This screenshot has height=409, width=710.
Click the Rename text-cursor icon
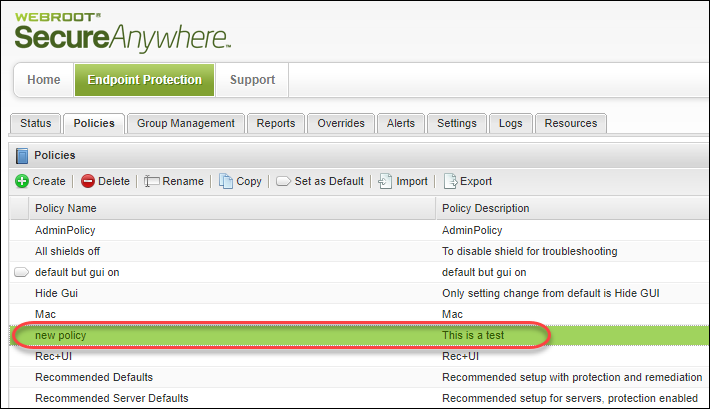coord(152,181)
